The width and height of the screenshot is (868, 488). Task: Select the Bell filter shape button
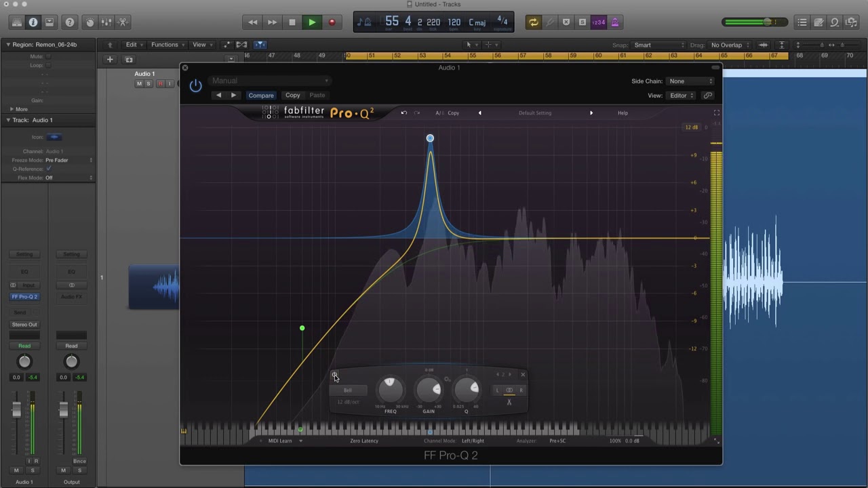pyautogui.click(x=348, y=390)
